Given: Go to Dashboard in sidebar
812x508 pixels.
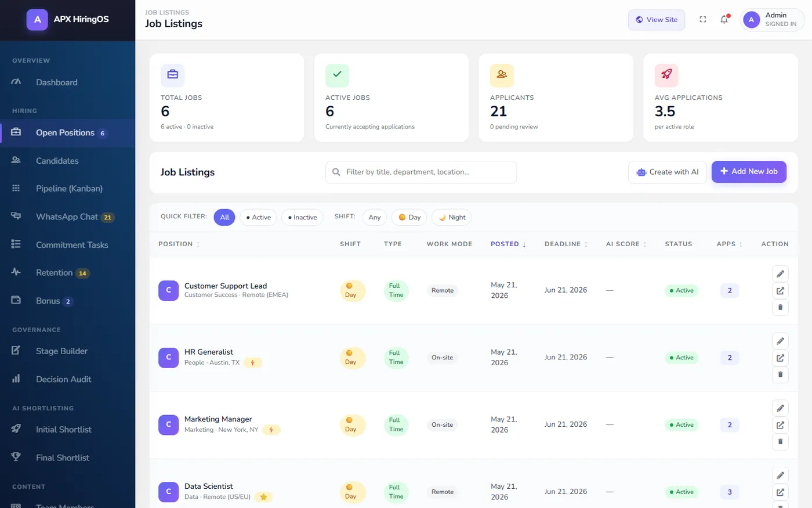Looking at the screenshot, I should 67,82.
